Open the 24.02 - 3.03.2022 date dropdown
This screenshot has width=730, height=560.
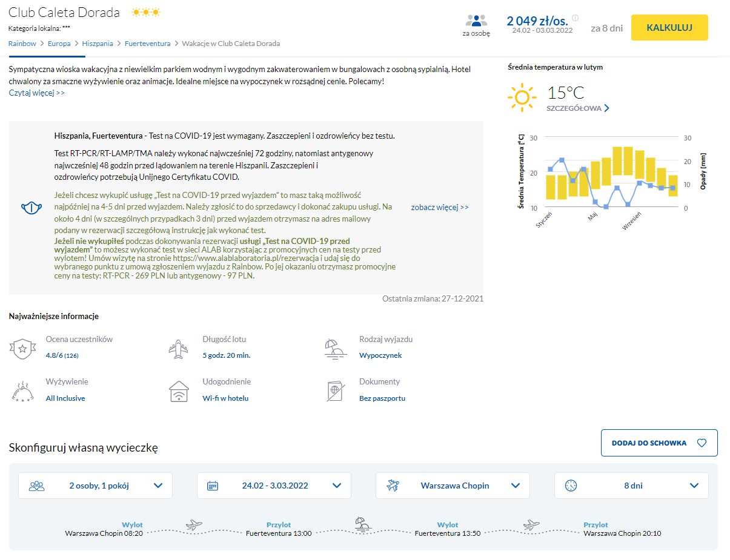(x=274, y=486)
